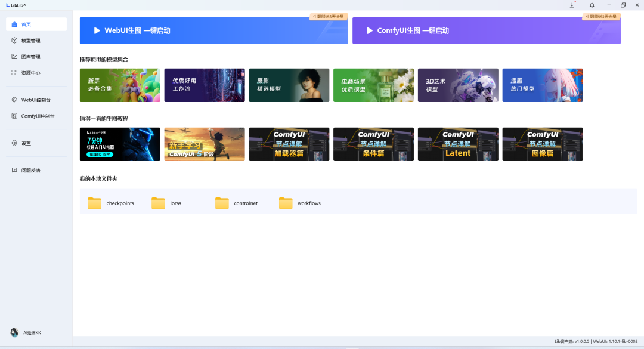Open 问题反馈 in the sidebar
Viewport: 644px width, 349px height.
[36, 170]
